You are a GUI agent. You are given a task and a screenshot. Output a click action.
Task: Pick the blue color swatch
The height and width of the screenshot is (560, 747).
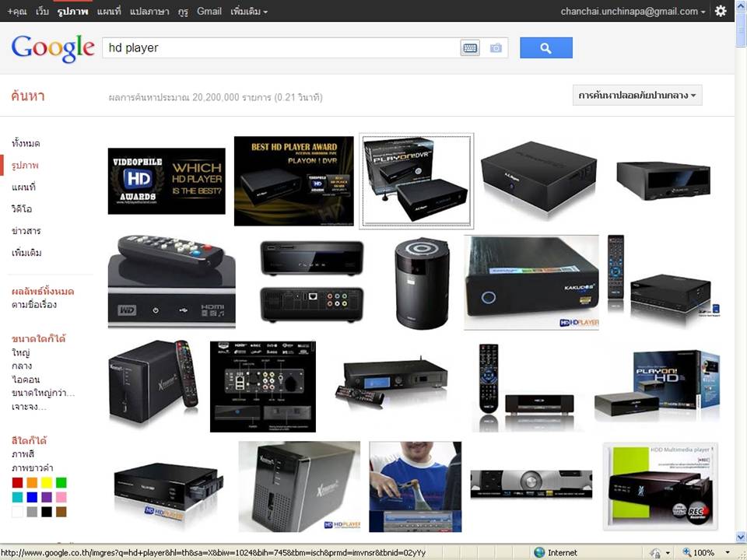(x=32, y=497)
